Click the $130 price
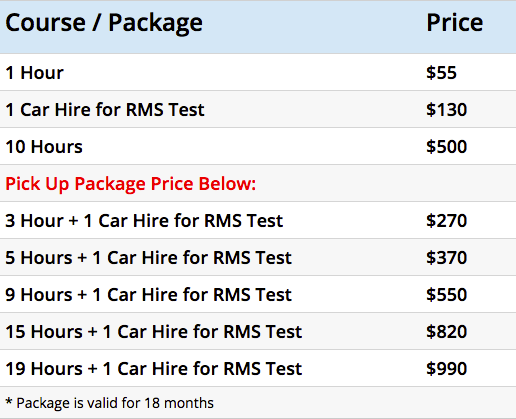516x419 pixels. (446, 110)
